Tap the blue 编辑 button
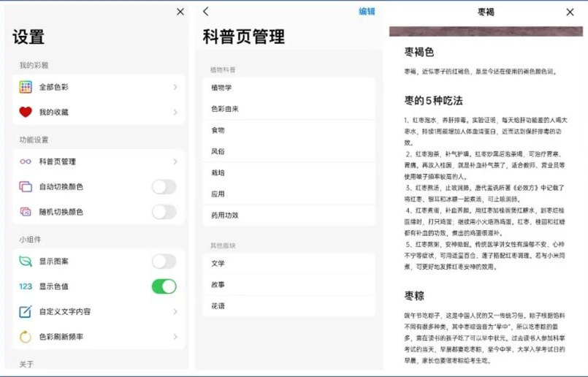This screenshot has height=377, width=588. 367,12
